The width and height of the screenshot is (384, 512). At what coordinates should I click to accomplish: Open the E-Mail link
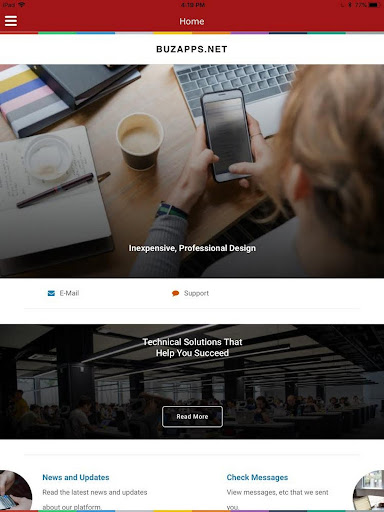point(69,293)
